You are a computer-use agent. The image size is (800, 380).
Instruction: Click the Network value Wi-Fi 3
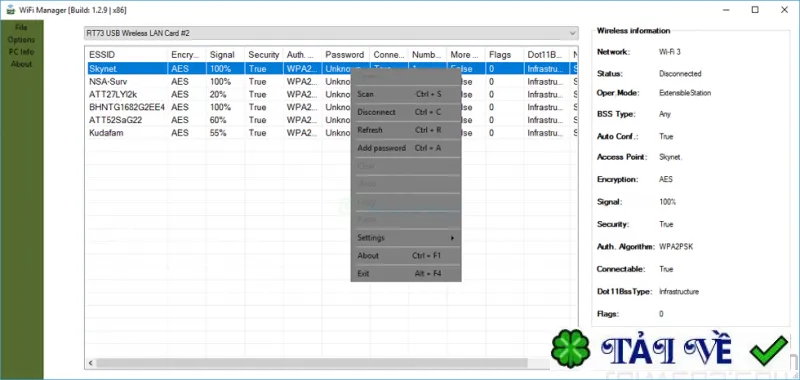click(669, 52)
